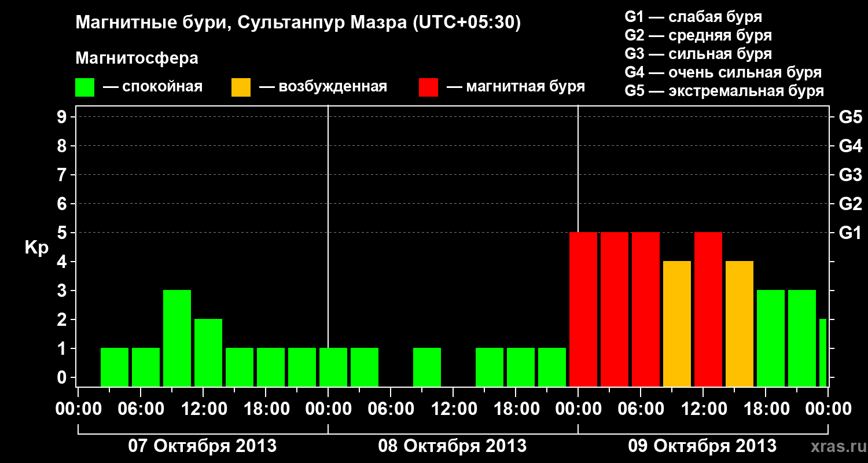868x463 pixels.
Task: Click the '— спокойная' legend label
Action: click(153, 87)
